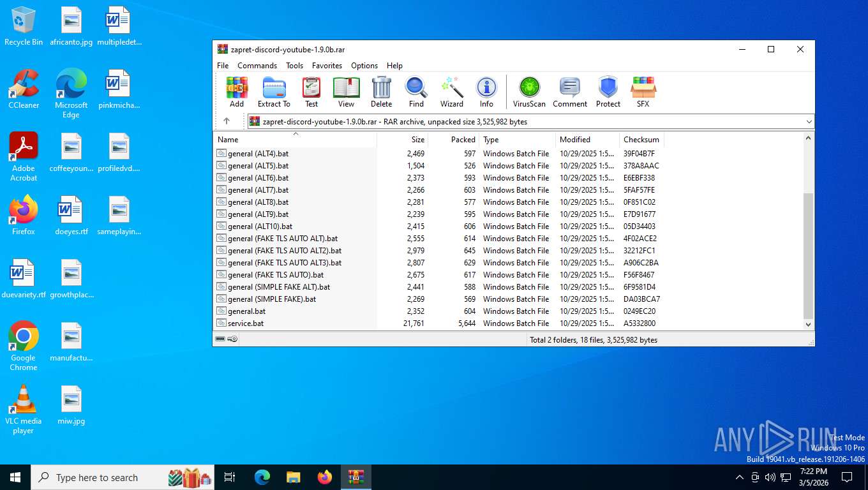
Task: Click the file list scroll down arrow
Action: (809, 324)
